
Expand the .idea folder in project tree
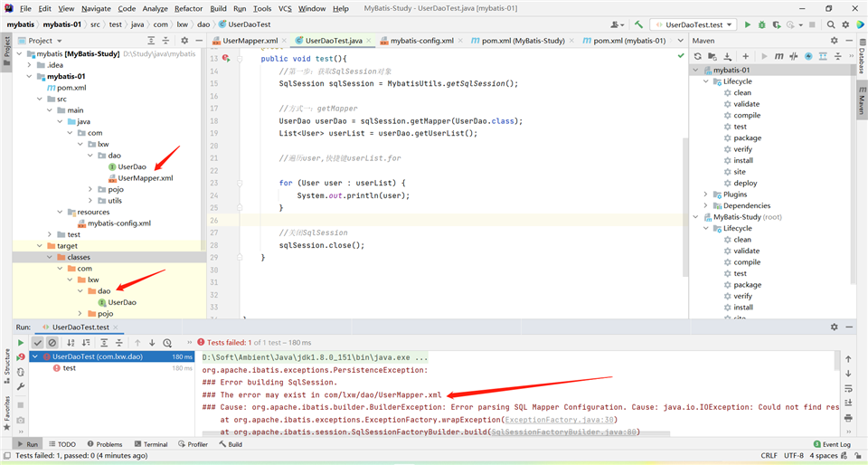[x=30, y=65]
